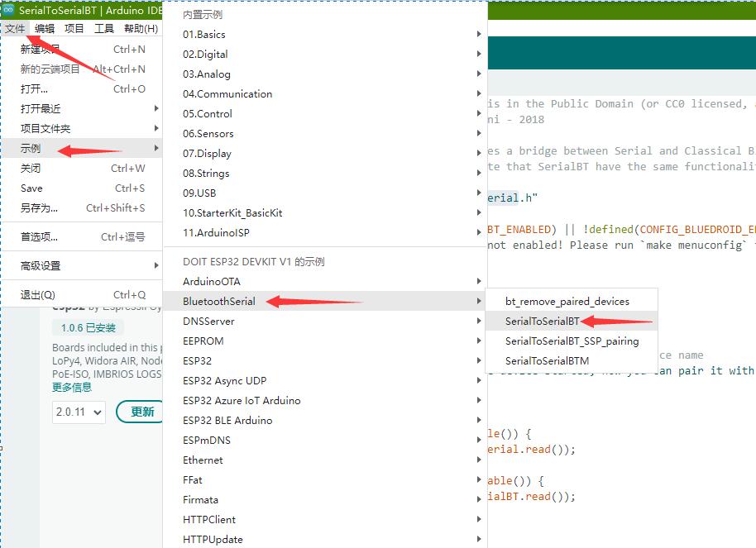Viewport: 756px width, 548px height.
Task: Expand the 01.Basics examples
Action: click(x=325, y=34)
